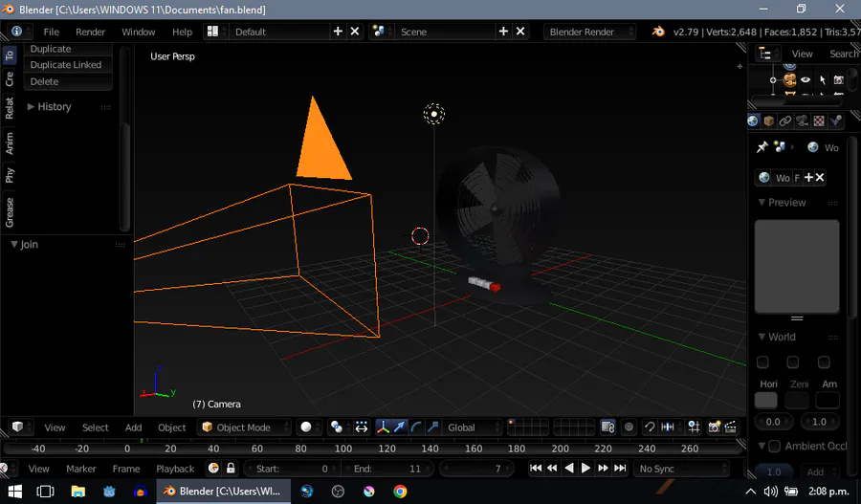Select the scale manipulator icon
861x504 pixels.
432,427
